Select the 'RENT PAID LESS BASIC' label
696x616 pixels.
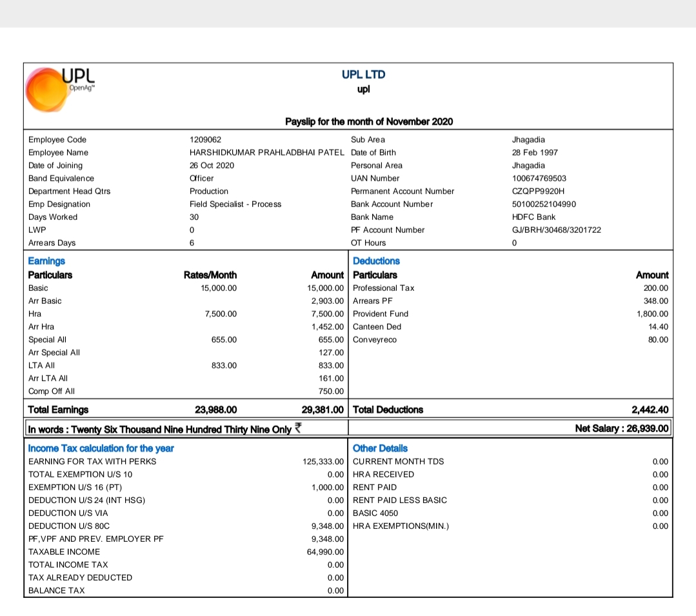(x=400, y=500)
